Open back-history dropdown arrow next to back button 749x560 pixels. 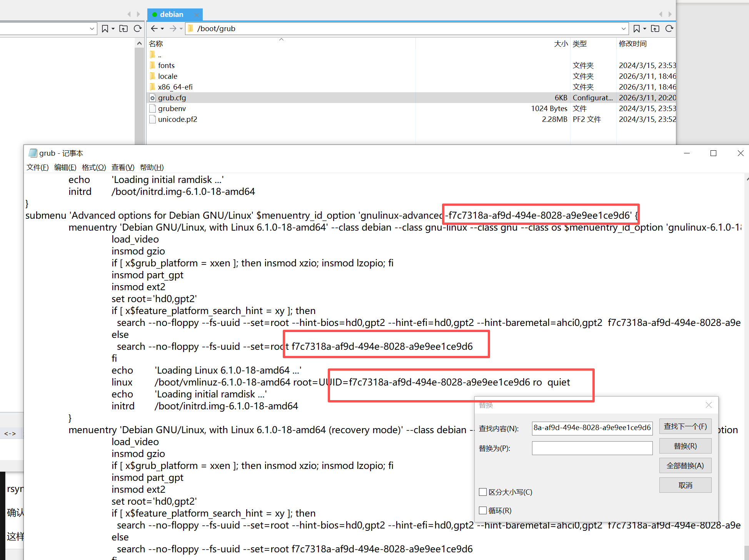[163, 29]
